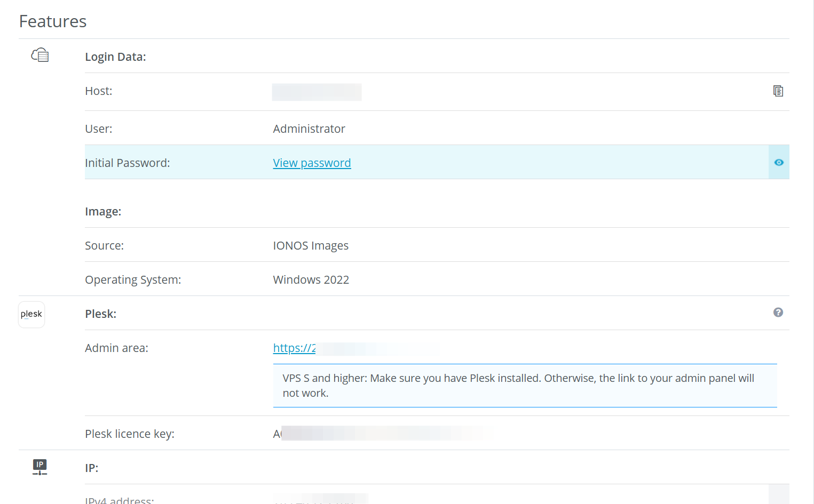The width and height of the screenshot is (814, 504).
Task: Open the View password link
Action: pos(312,163)
